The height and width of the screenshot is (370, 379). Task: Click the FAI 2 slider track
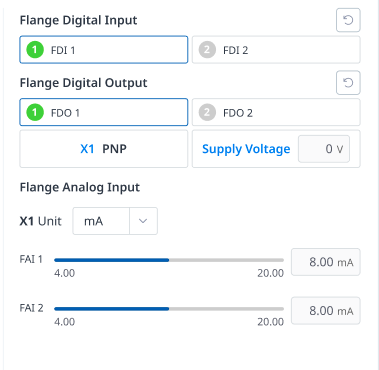169,309
